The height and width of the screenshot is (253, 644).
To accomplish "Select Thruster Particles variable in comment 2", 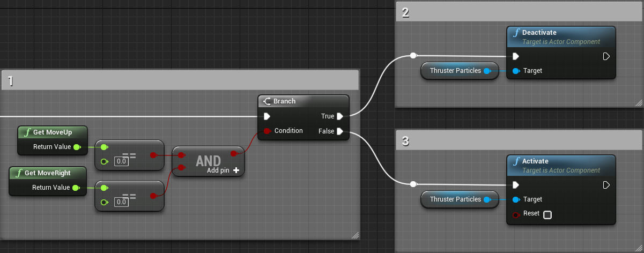I will coord(460,71).
